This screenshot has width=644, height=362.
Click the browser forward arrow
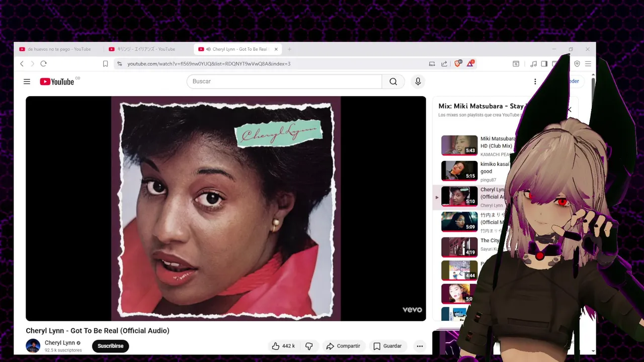(32, 64)
